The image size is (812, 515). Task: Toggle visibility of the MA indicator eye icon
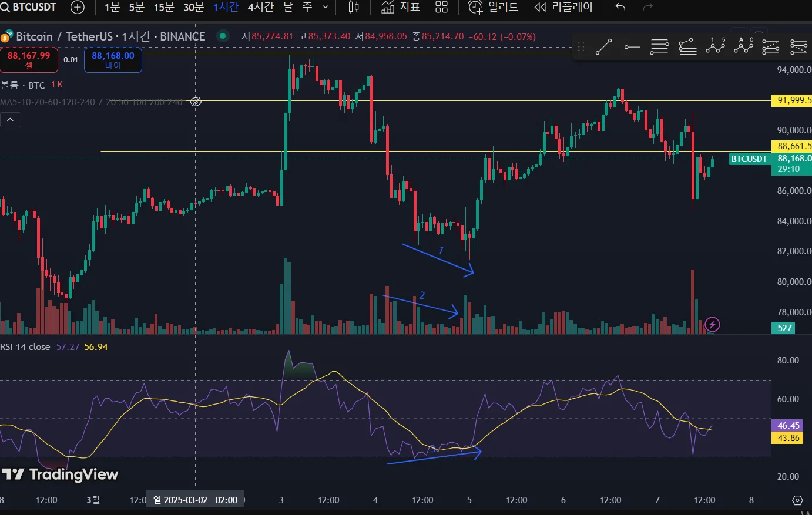pyautogui.click(x=196, y=102)
